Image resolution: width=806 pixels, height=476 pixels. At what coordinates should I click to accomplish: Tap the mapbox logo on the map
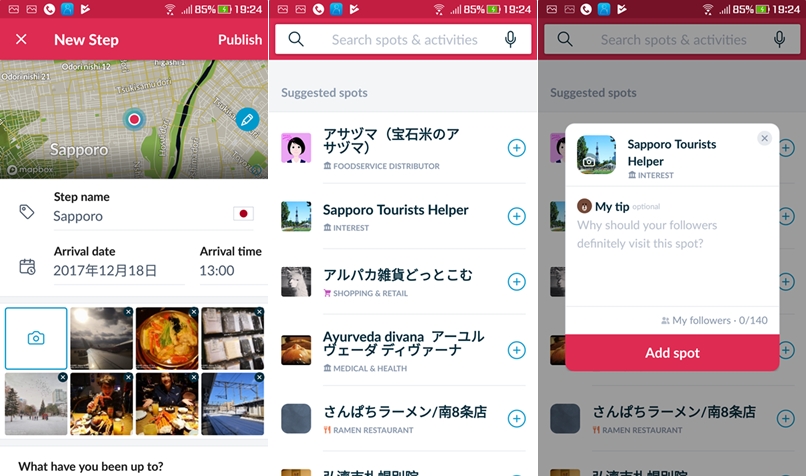pos(30,170)
